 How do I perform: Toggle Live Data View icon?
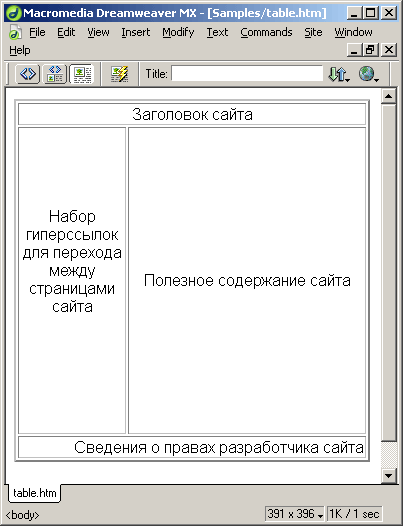point(119,74)
